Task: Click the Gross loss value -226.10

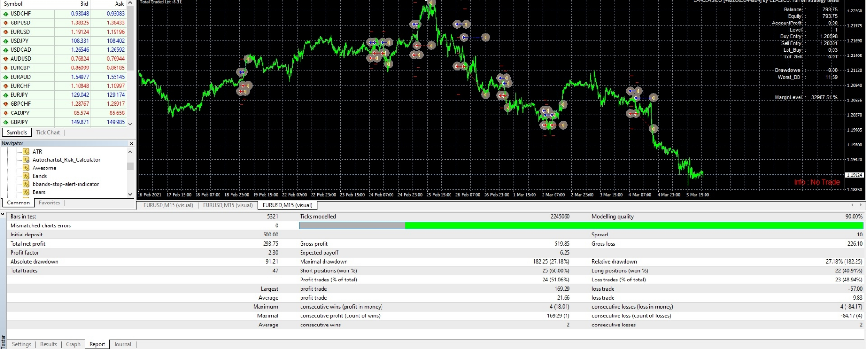Action: [x=854, y=244]
